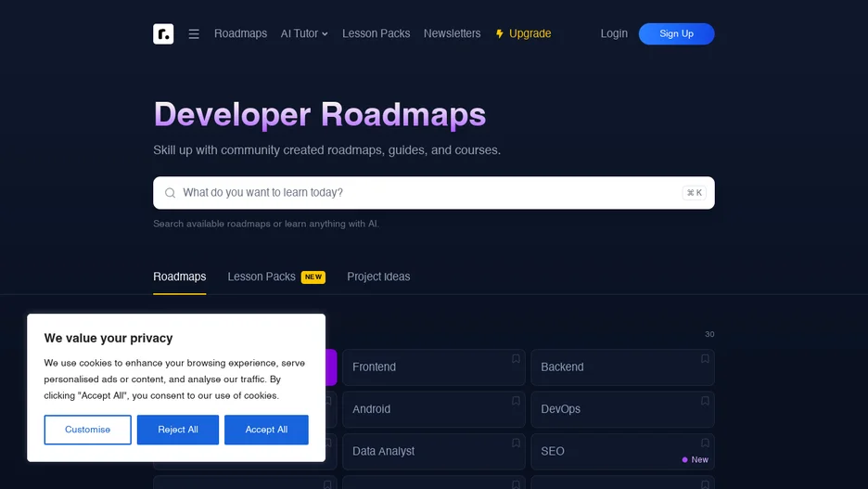Click Customise in the cookie banner
This screenshot has width=868, height=489.
click(x=87, y=430)
